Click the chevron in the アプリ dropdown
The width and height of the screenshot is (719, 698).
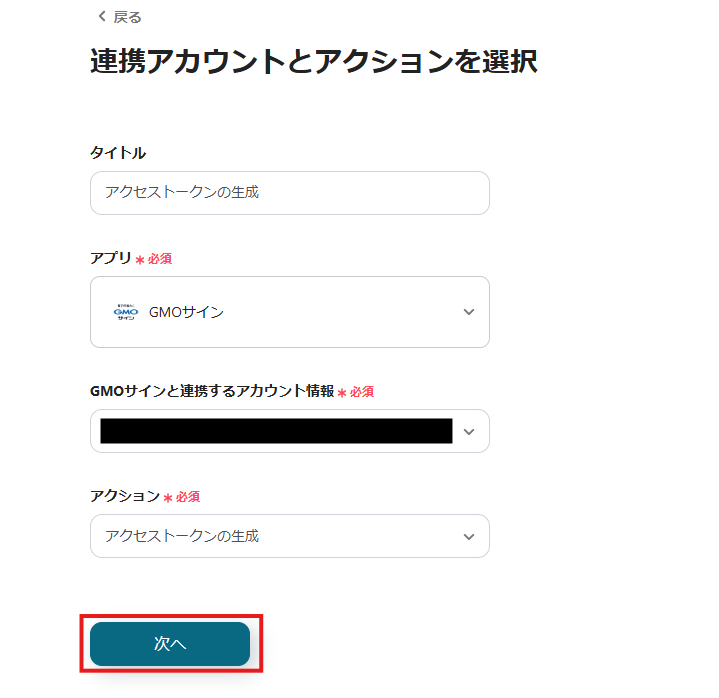point(469,312)
